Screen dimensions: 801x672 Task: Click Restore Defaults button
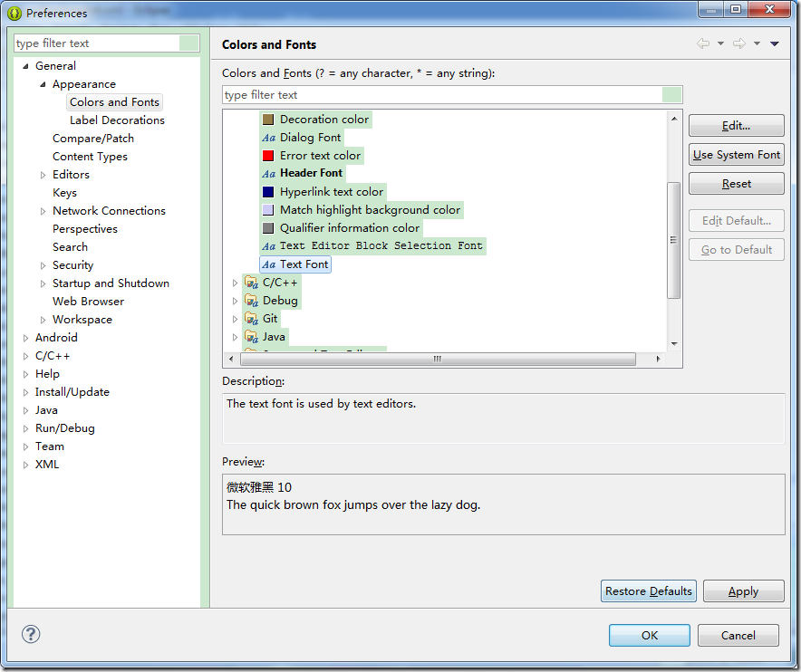[648, 590]
